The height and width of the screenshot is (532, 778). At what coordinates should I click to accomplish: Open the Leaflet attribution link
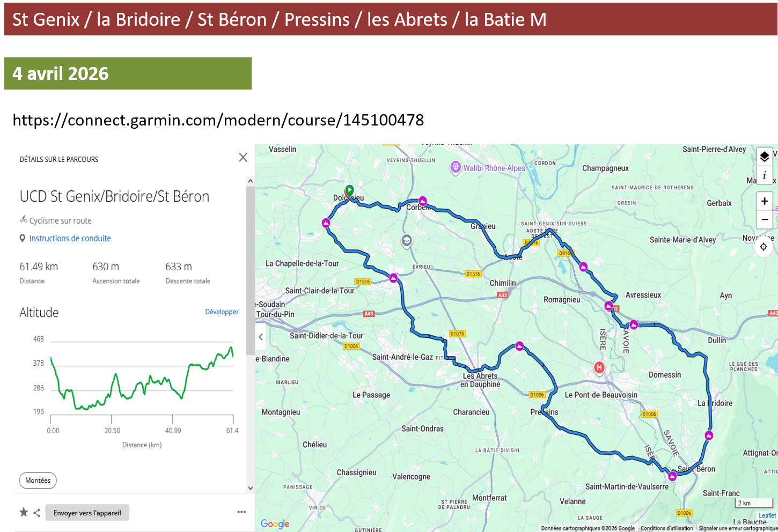coord(767,515)
